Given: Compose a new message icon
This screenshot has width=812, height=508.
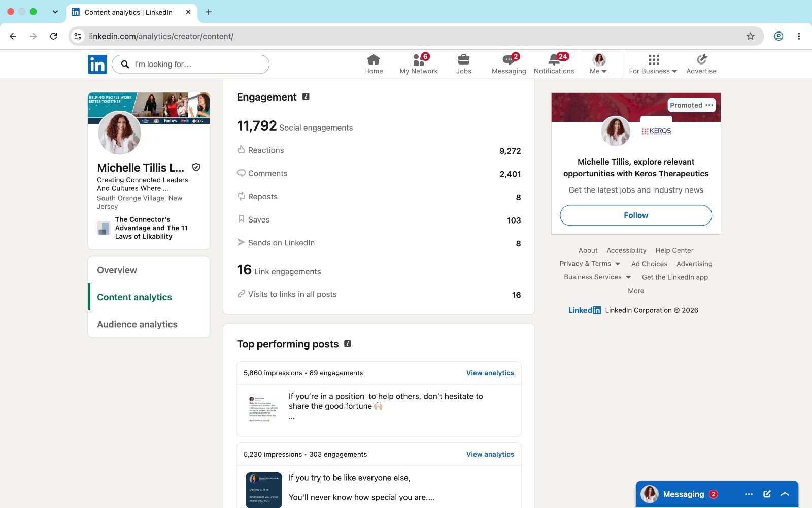Looking at the screenshot, I should [767, 494].
